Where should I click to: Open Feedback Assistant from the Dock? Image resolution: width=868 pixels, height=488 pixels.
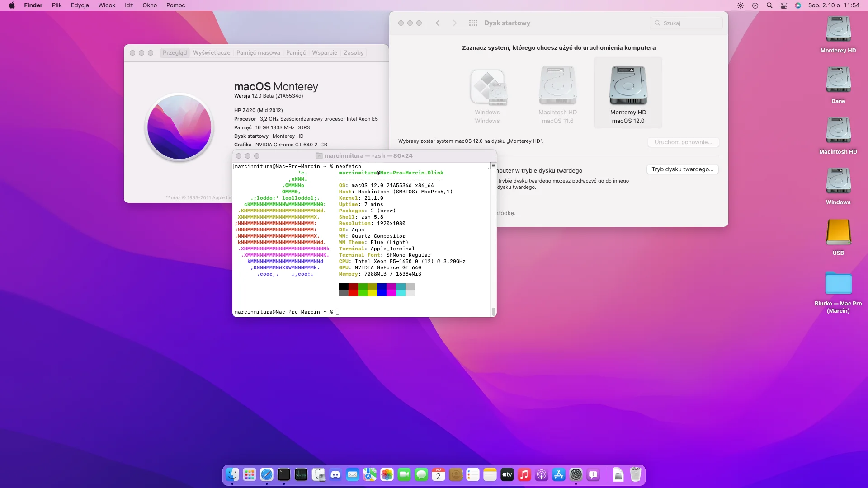point(593,474)
